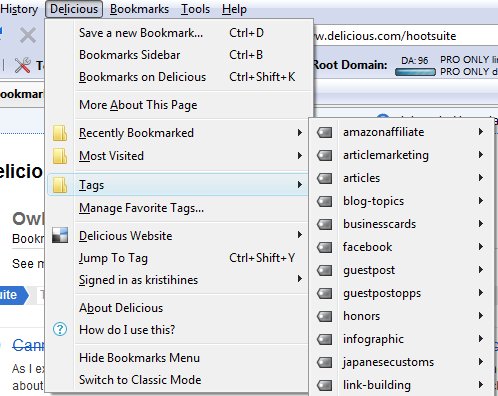Expand the Signed in as kristihines arrow
Image resolution: width=498 pixels, height=396 pixels.
(x=300, y=279)
